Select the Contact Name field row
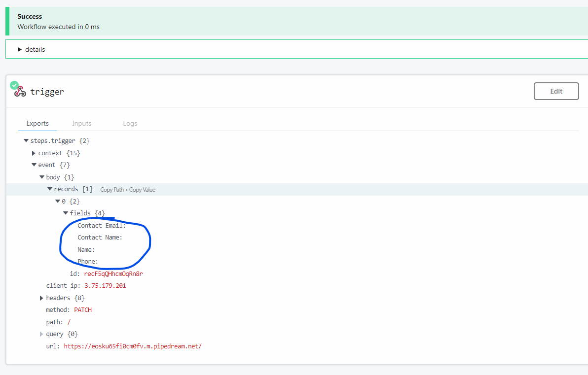The width and height of the screenshot is (588, 375). click(x=100, y=238)
